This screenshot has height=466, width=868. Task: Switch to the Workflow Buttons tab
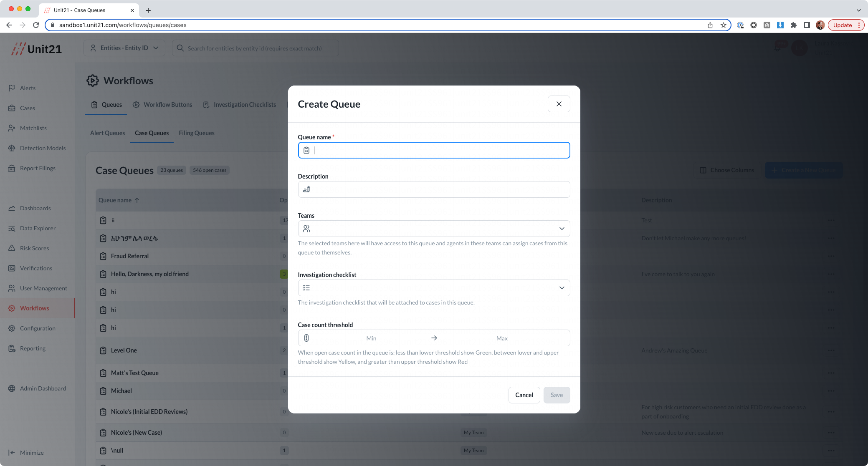(x=167, y=105)
